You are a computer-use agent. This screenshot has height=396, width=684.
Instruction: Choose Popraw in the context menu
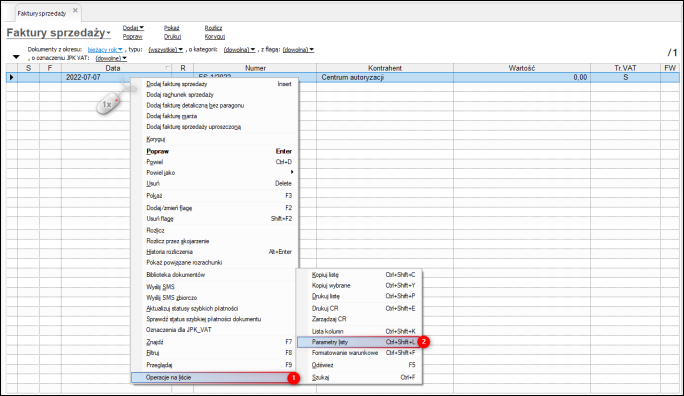point(215,151)
